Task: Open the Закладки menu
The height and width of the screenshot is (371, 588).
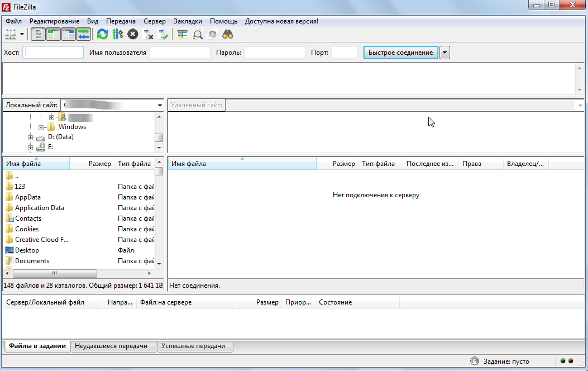Action: [x=188, y=21]
